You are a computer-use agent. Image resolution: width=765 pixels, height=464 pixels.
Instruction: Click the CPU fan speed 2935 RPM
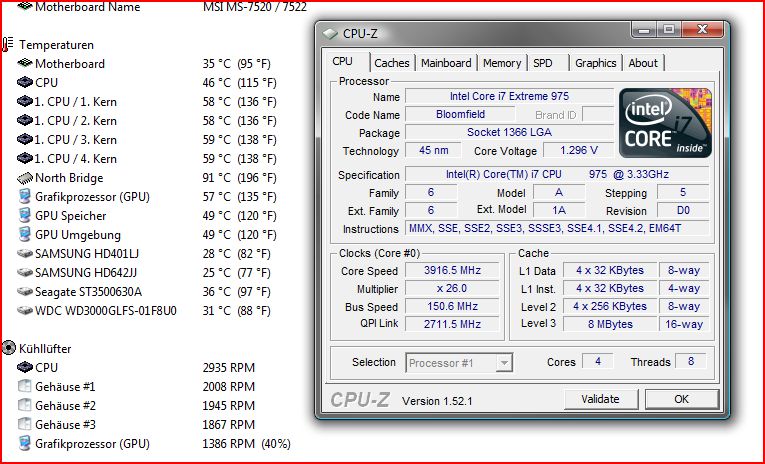coord(229,367)
